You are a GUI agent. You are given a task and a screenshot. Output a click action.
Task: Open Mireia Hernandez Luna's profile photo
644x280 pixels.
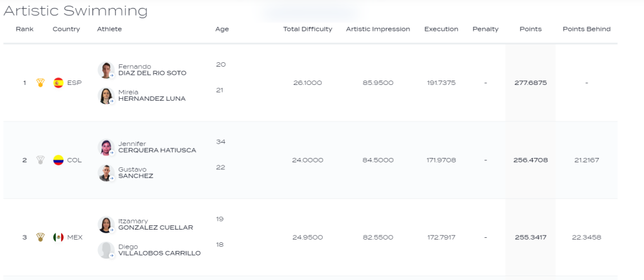pyautogui.click(x=106, y=95)
